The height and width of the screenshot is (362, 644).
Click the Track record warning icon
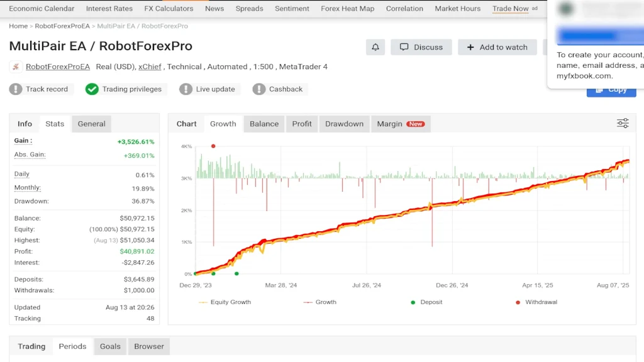pos(16,89)
